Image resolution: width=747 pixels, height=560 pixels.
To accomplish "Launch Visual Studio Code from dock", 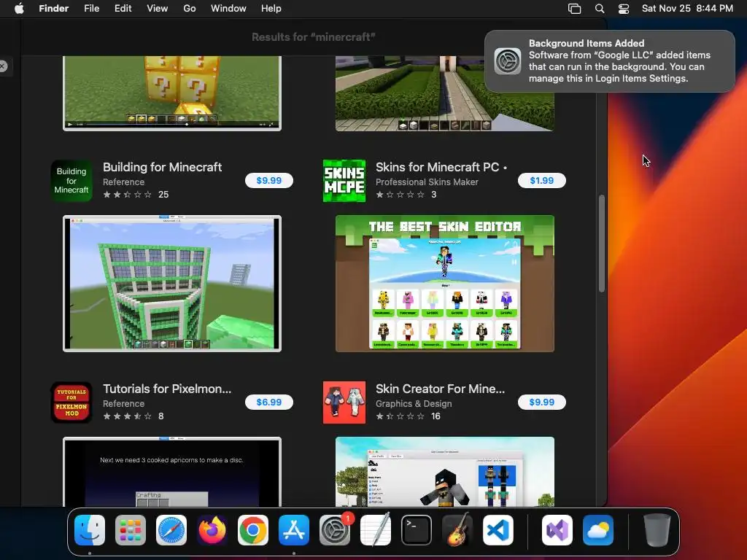I will click(x=498, y=530).
